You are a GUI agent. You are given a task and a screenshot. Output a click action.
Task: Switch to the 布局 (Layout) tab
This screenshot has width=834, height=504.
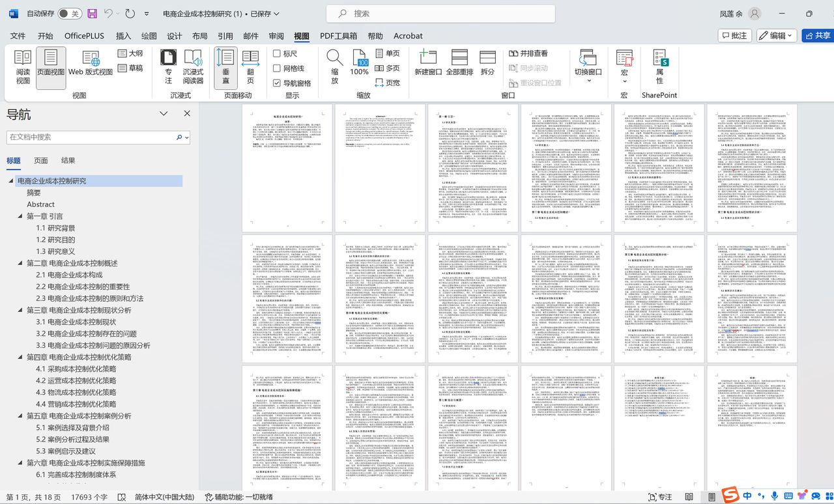pos(200,36)
